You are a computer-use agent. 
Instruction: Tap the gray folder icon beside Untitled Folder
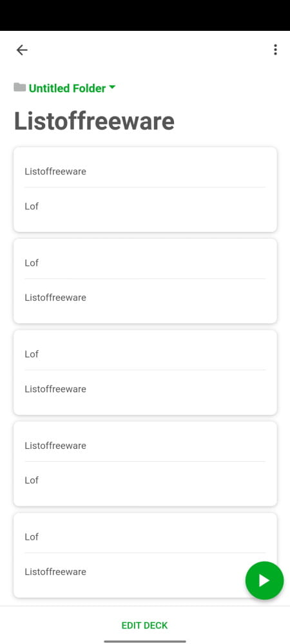(x=20, y=88)
